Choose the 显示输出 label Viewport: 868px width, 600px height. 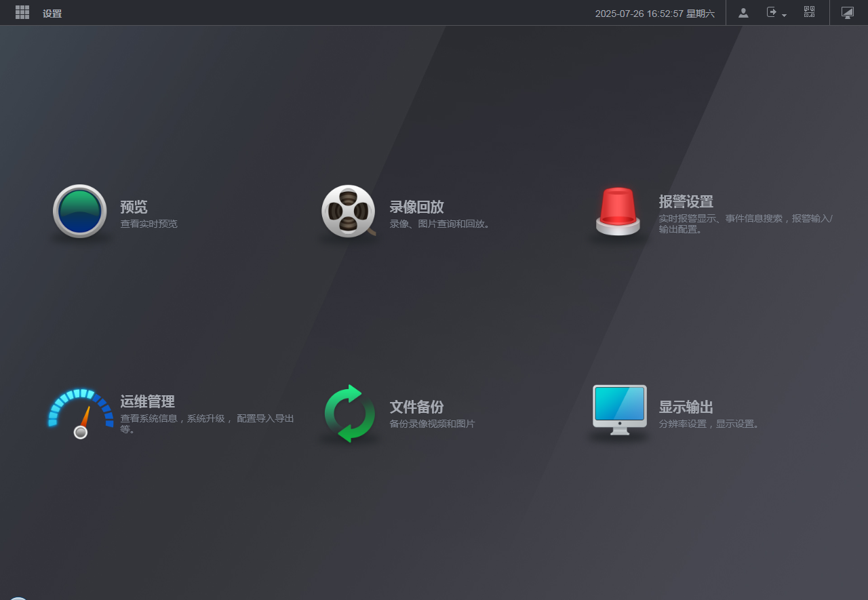pos(686,407)
